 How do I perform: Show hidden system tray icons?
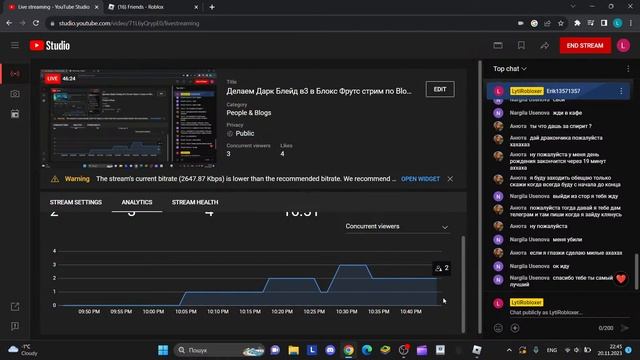pos(509,350)
